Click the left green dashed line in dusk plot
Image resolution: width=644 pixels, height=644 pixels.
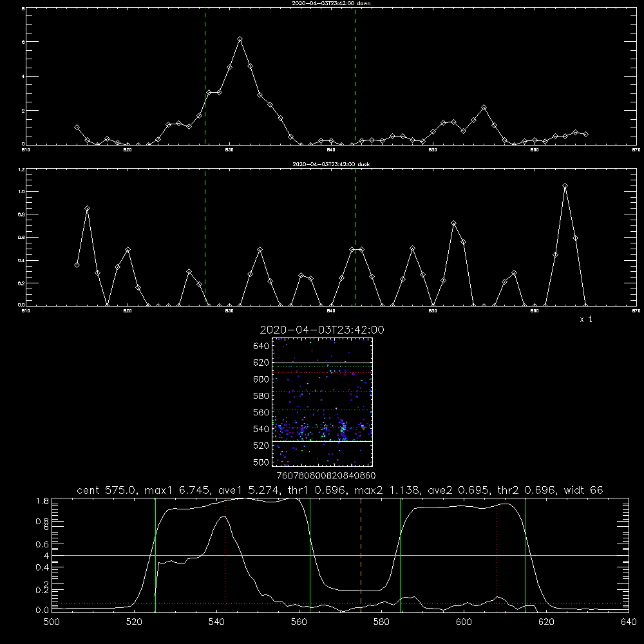tap(205, 238)
